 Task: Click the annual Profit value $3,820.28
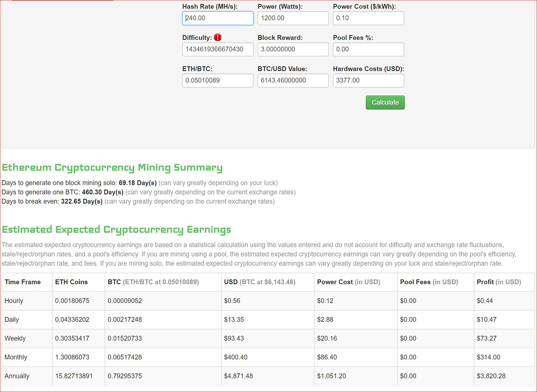pyautogui.click(x=491, y=376)
